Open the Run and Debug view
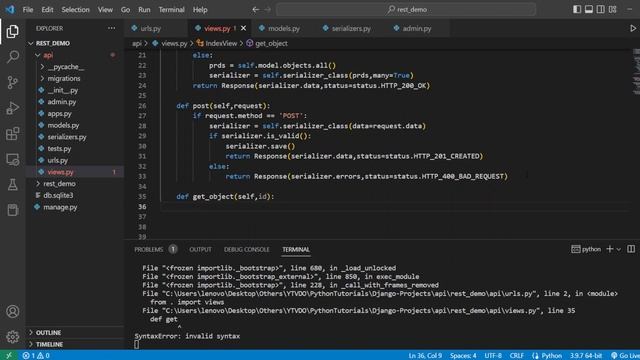The image size is (640, 360). 13,108
